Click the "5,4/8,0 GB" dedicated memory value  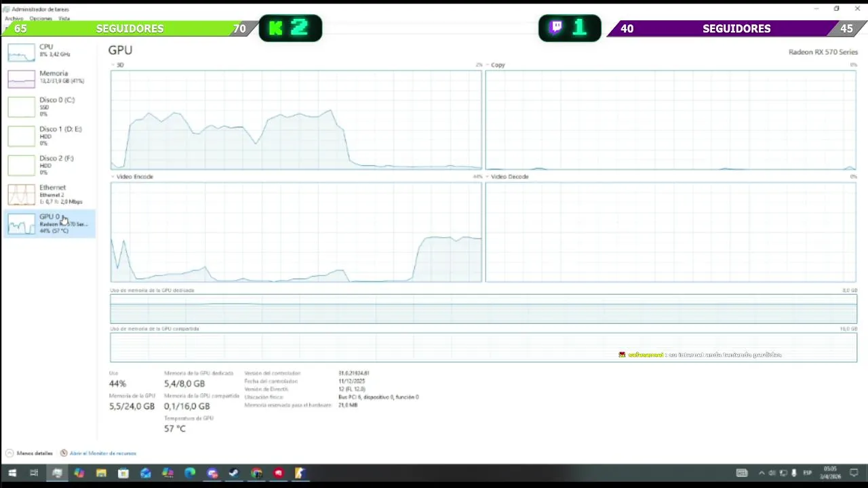coord(184,384)
